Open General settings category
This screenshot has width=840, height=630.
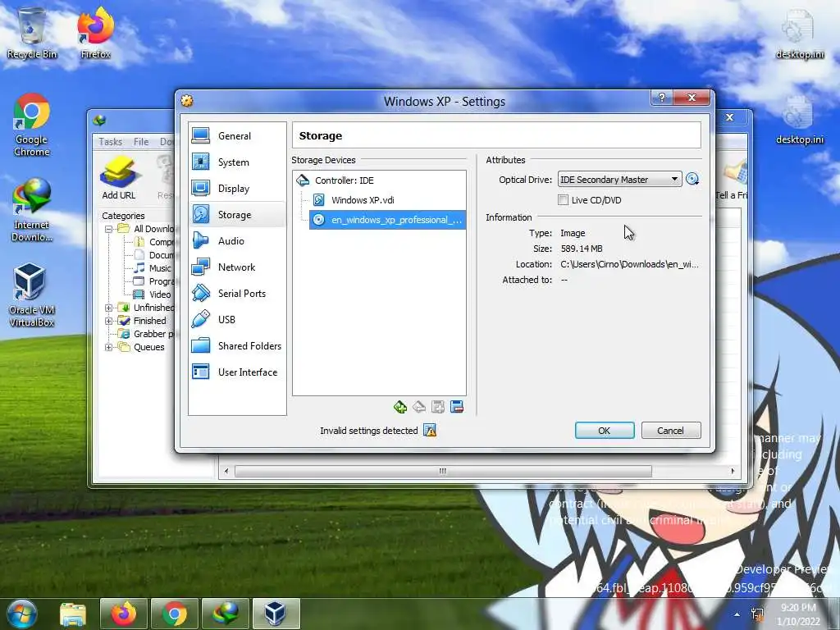pyautogui.click(x=237, y=136)
